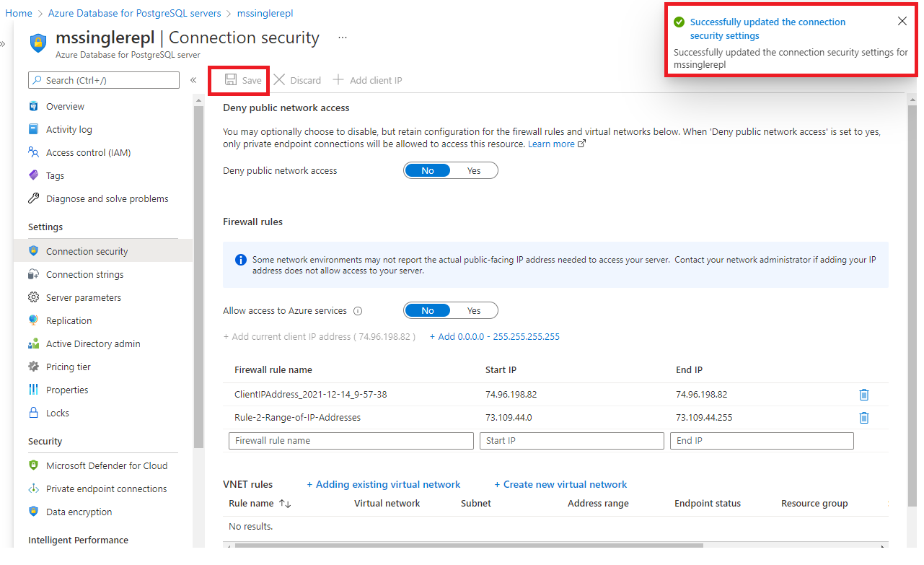
Task: Click the Properties bars icon
Action: (33, 390)
